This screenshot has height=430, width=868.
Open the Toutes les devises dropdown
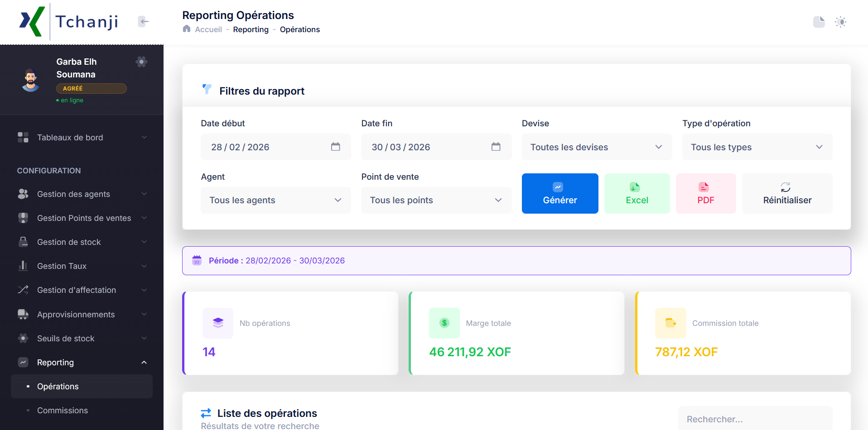[x=596, y=147]
